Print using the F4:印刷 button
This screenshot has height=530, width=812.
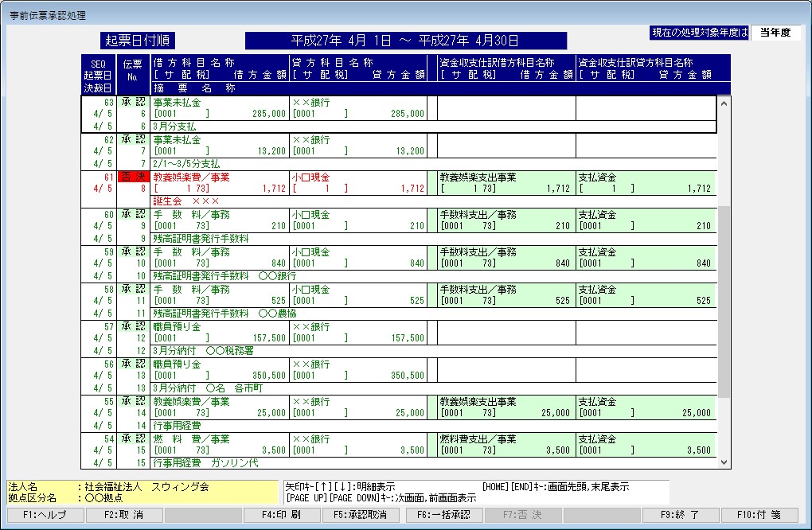[284, 515]
